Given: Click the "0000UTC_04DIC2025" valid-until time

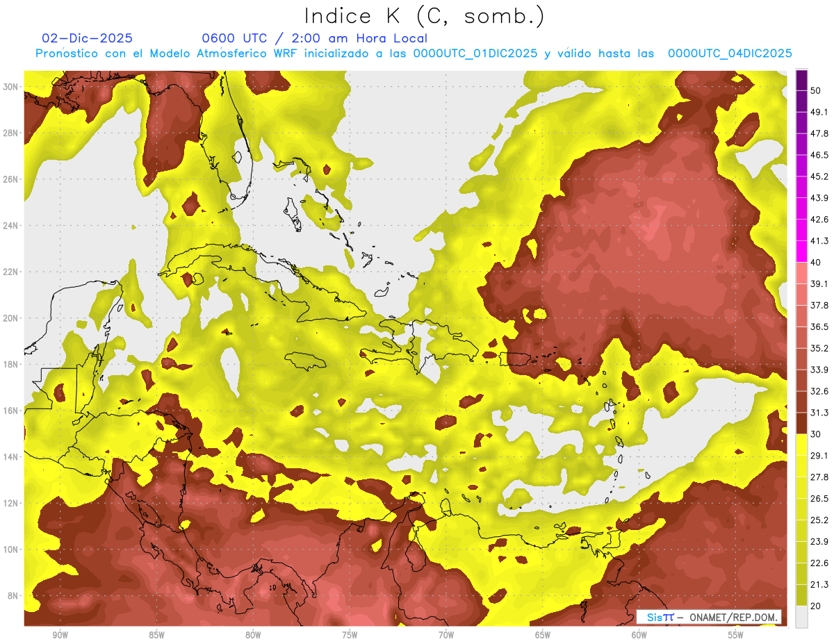Looking at the screenshot, I should click(x=730, y=53).
